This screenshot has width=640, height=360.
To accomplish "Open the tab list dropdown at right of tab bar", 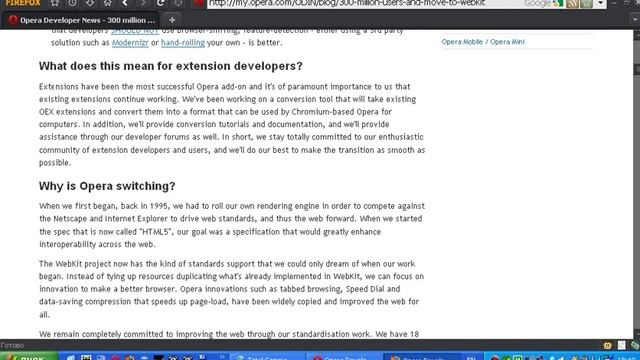I will (x=635, y=19).
